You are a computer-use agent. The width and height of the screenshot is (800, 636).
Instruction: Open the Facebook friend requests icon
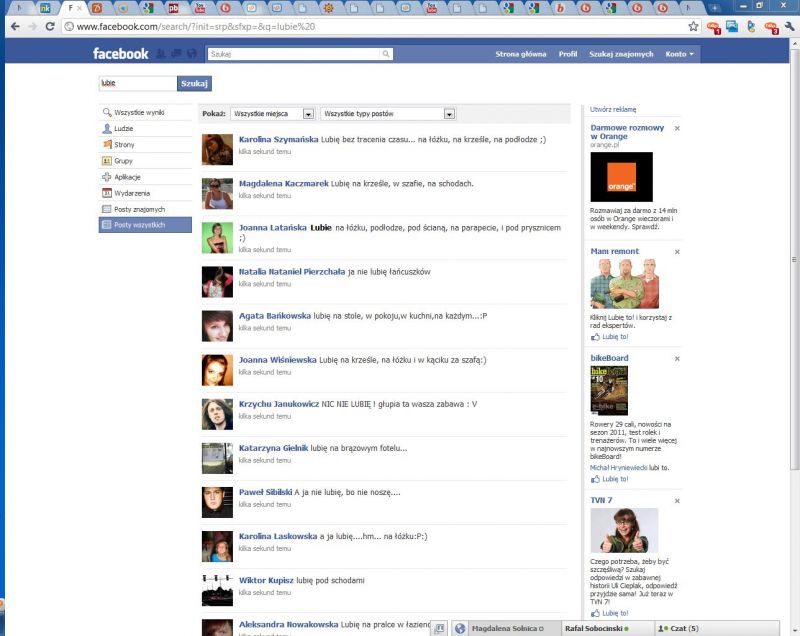161,54
